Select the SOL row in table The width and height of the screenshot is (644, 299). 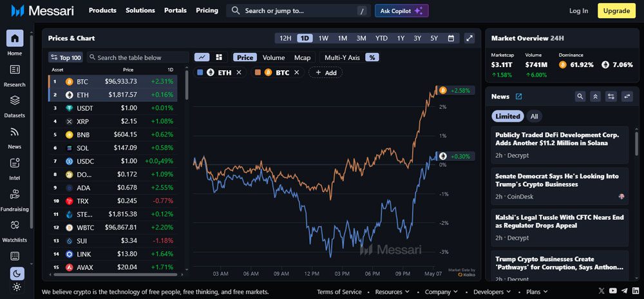coord(113,148)
